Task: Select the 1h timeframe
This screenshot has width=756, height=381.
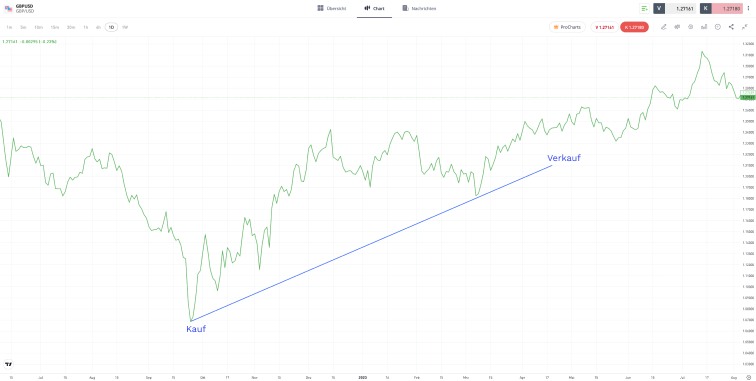Action: (x=85, y=27)
